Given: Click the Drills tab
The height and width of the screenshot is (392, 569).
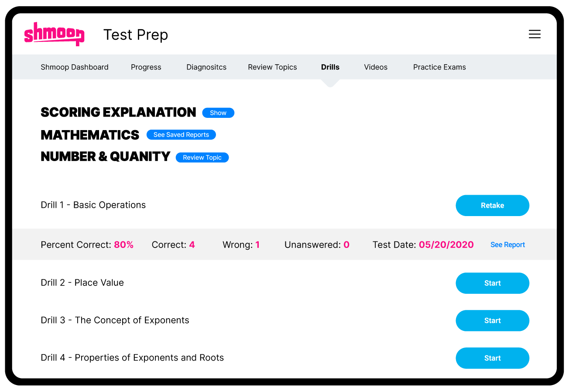Looking at the screenshot, I should tap(330, 67).
